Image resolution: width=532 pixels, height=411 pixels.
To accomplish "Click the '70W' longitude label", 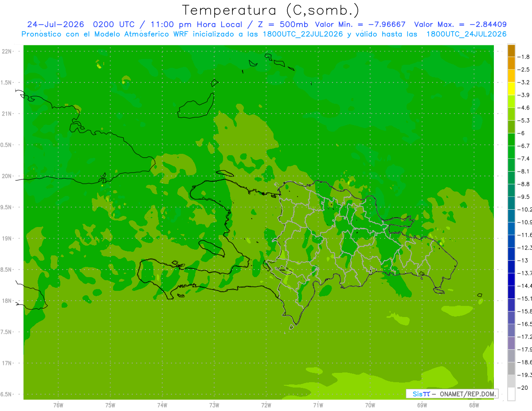I will click(370, 405).
